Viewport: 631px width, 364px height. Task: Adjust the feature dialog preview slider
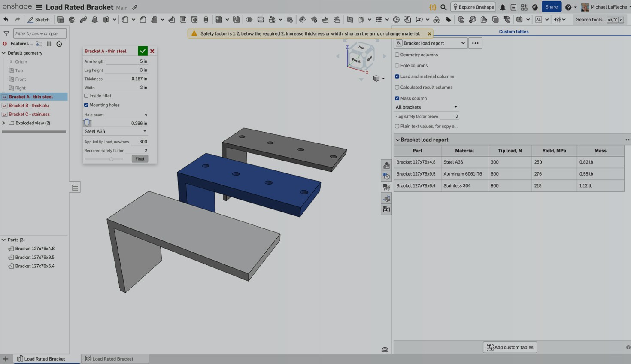111,159
